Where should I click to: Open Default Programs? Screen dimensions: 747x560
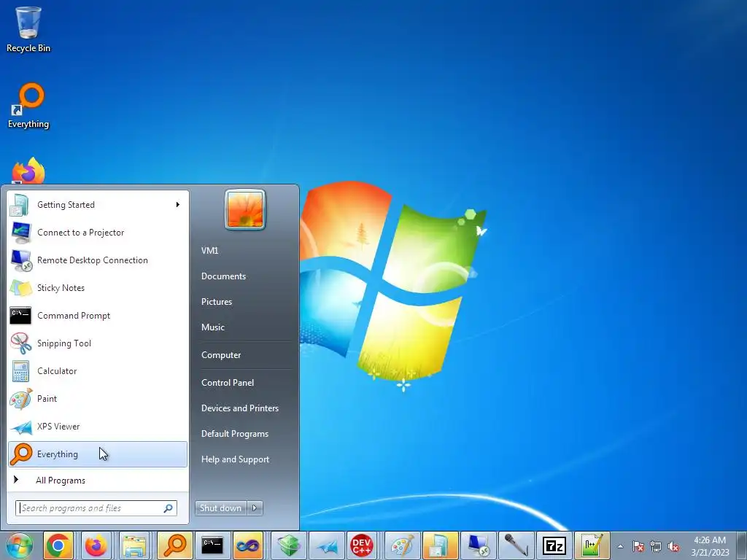pyautogui.click(x=234, y=434)
